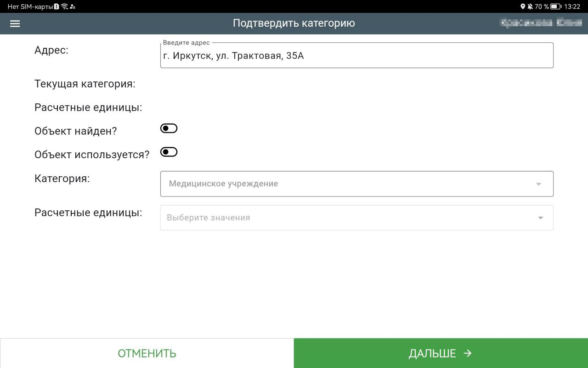Expand the 'Выберите значения' units dropdown

349,218
